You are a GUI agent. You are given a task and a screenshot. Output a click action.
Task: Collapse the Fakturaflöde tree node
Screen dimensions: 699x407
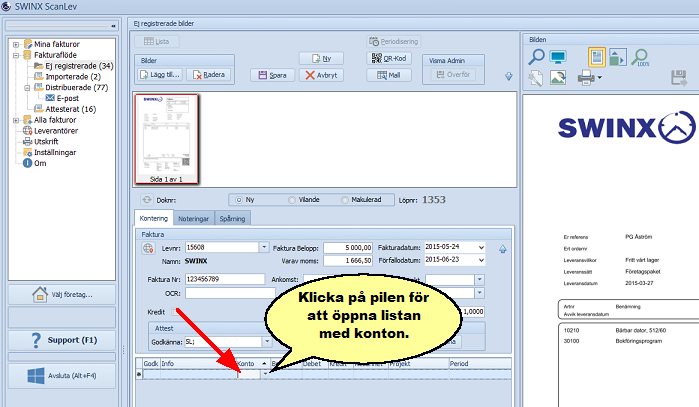pos(16,55)
